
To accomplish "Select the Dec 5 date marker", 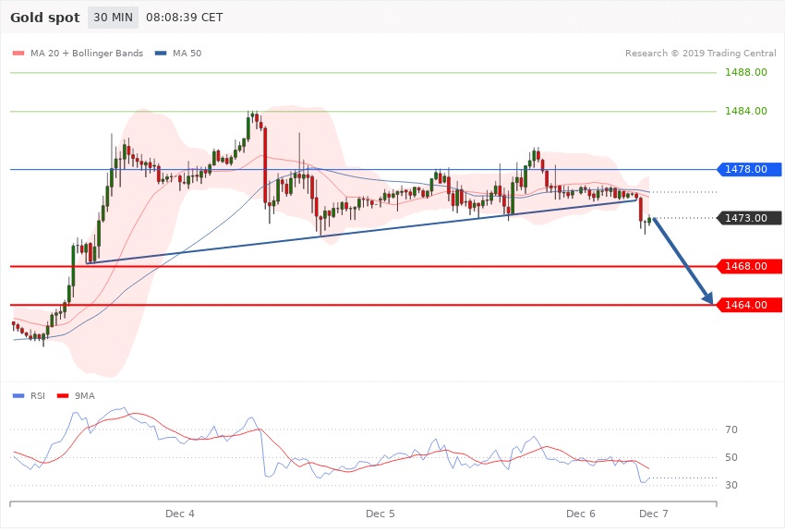I will [380, 513].
